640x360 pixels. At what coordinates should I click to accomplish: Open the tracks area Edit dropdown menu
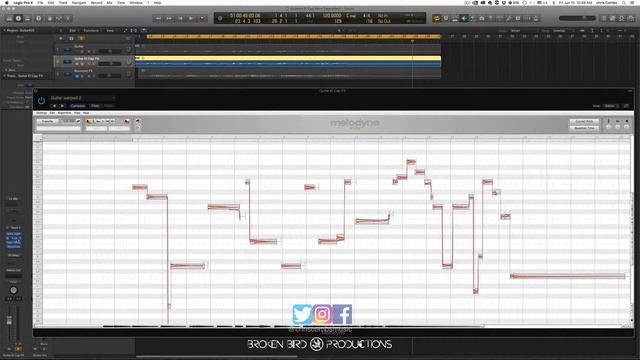pyautogui.click(x=73, y=30)
